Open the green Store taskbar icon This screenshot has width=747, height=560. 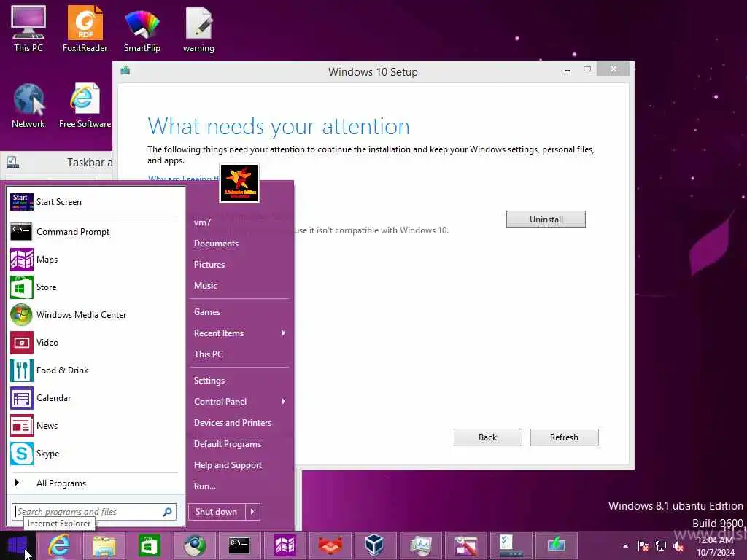(149, 545)
